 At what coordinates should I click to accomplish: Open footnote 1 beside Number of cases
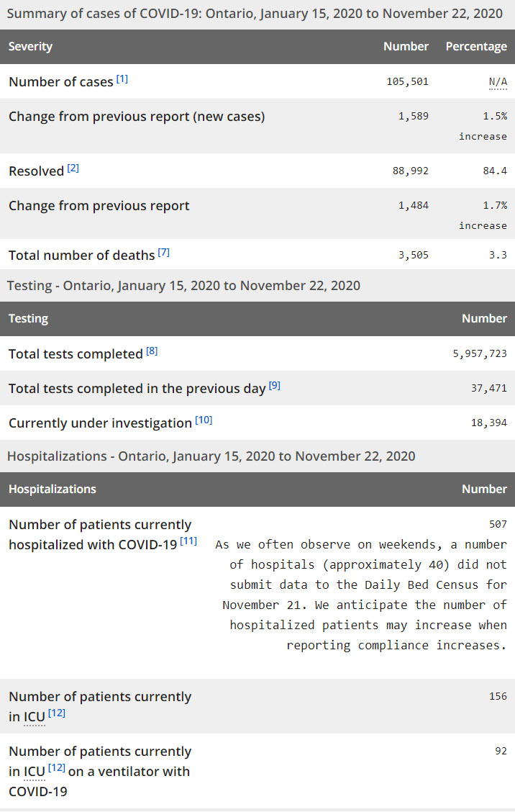pos(122,78)
